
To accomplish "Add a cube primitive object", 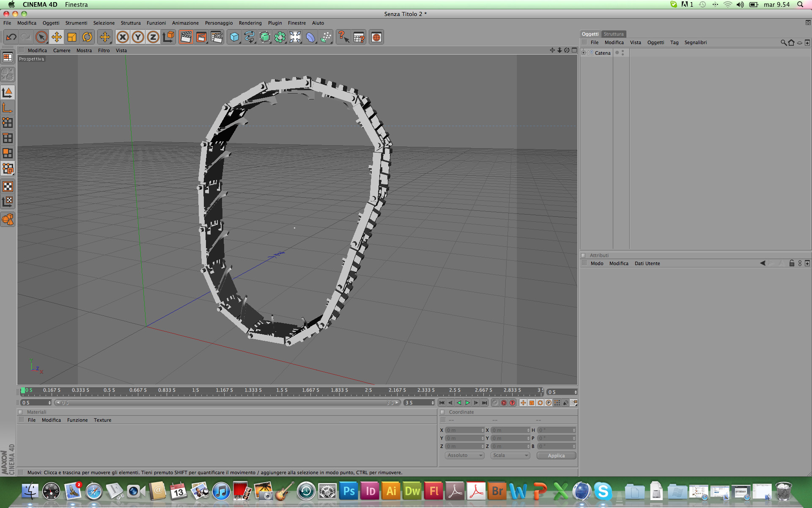I will click(234, 37).
